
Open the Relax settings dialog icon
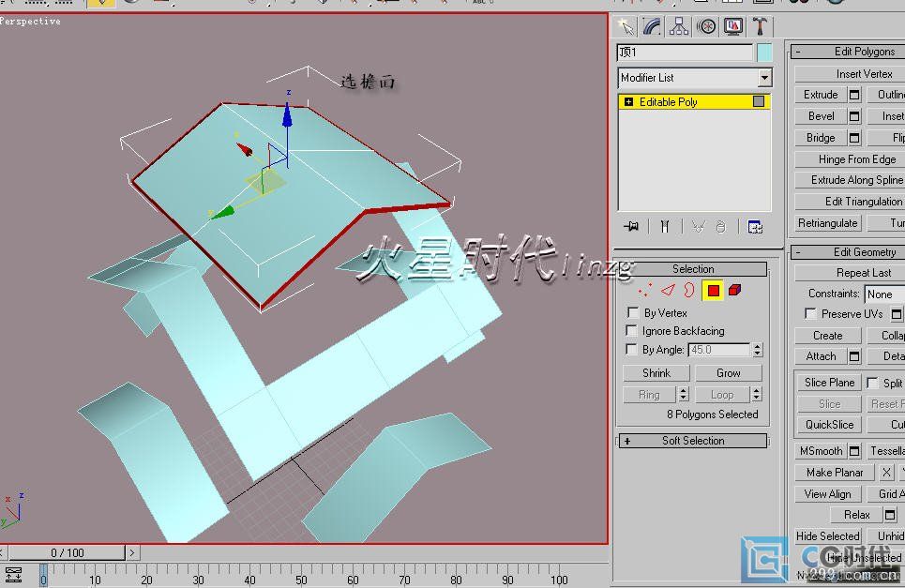(x=890, y=514)
